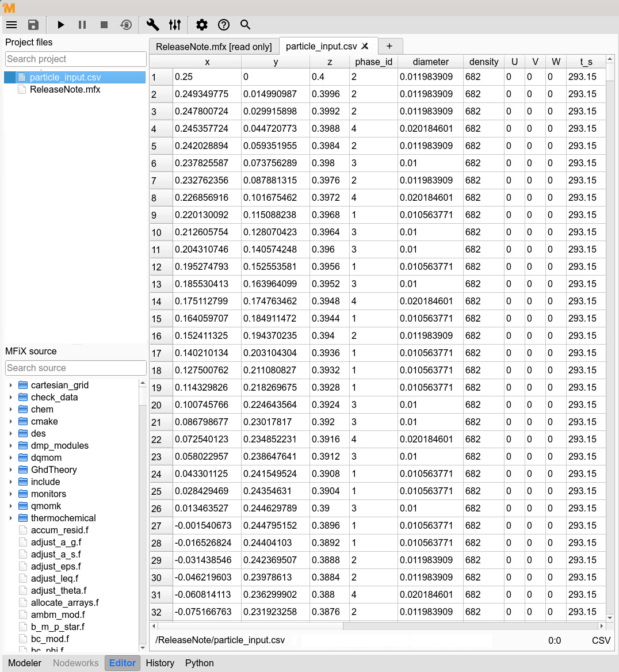Image resolution: width=619 pixels, height=672 pixels.
Task: Open settings with the gear icon
Action: point(201,25)
